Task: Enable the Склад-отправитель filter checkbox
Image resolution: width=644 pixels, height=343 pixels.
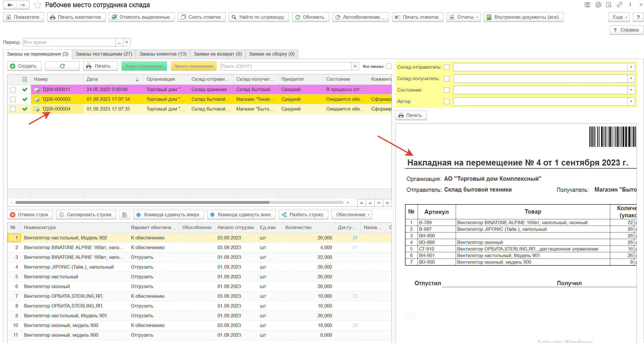Action: tap(447, 67)
